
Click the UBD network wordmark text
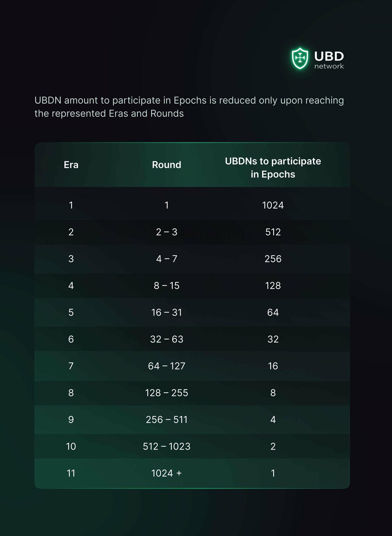point(329,60)
